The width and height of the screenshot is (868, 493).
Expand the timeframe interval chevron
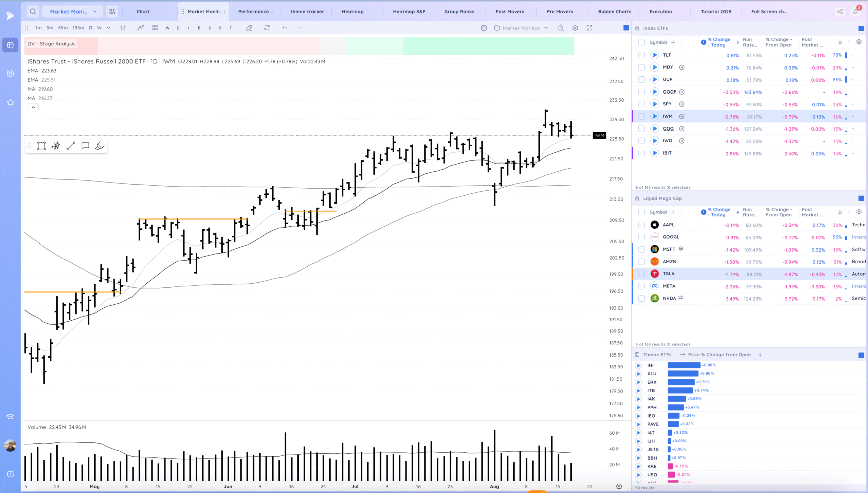tap(108, 28)
